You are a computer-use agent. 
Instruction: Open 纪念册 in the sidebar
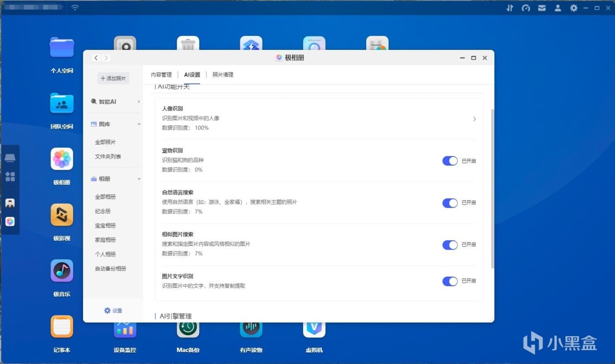tap(103, 211)
